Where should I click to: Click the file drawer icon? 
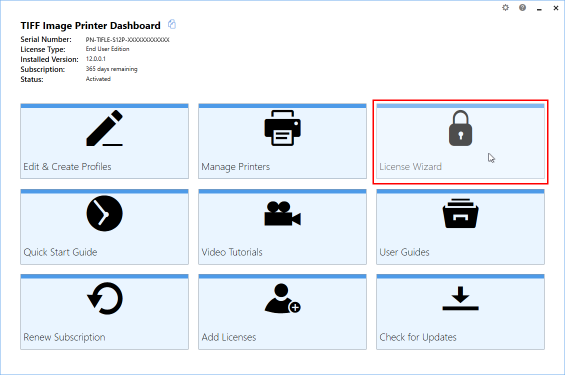pyautogui.click(x=461, y=213)
